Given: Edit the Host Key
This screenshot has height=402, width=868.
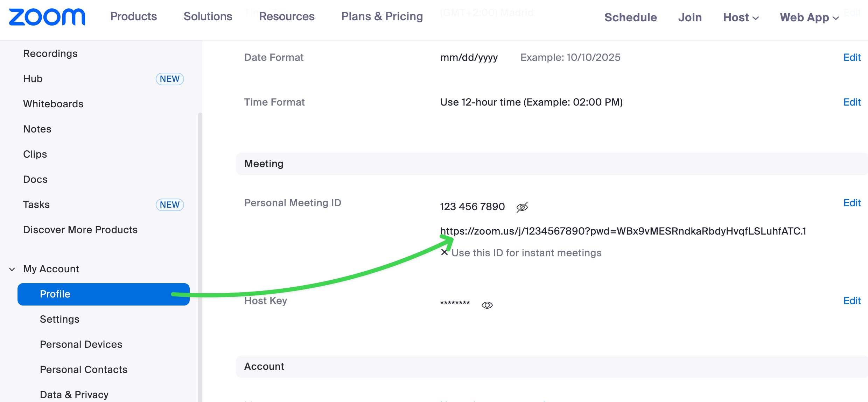Looking at the screenshot, I should click(852, 301).
